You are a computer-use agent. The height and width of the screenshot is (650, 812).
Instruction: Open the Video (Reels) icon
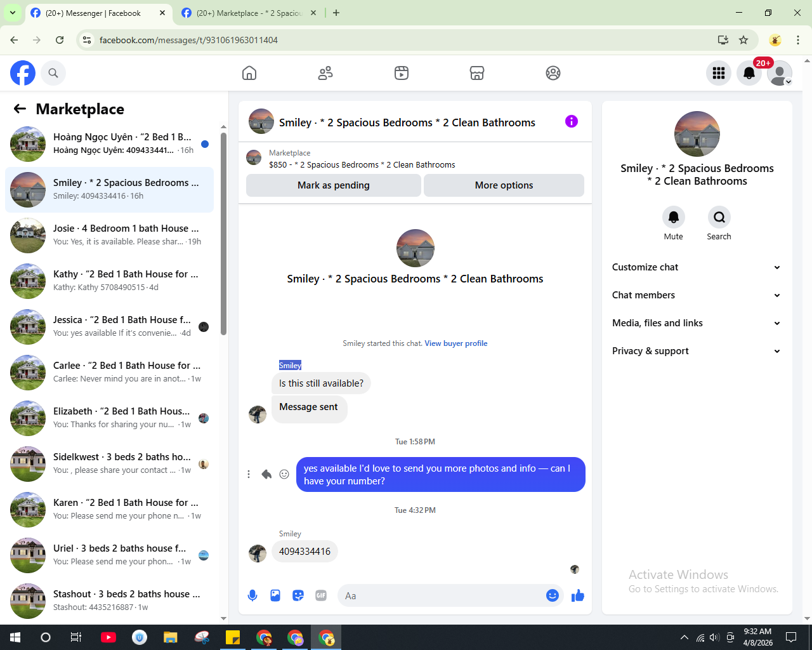coord(402,73)
